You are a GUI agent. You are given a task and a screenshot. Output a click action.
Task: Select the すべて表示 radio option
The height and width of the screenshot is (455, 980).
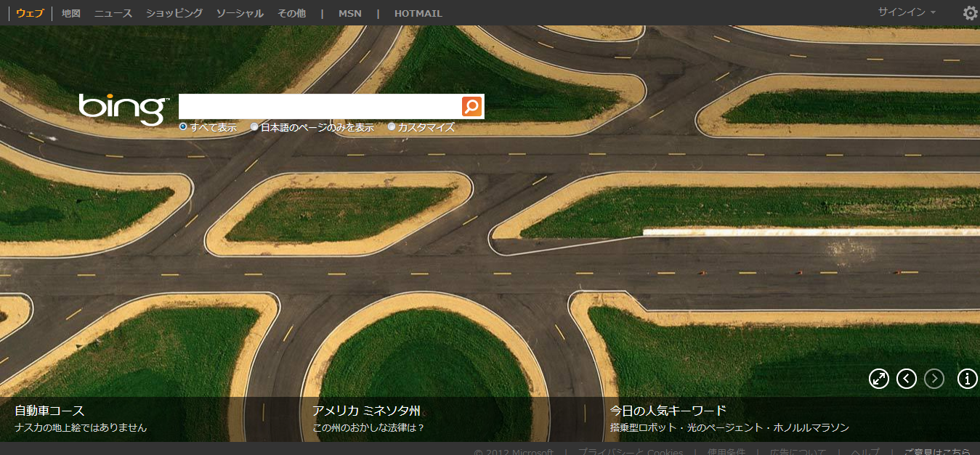click(183, 127)
